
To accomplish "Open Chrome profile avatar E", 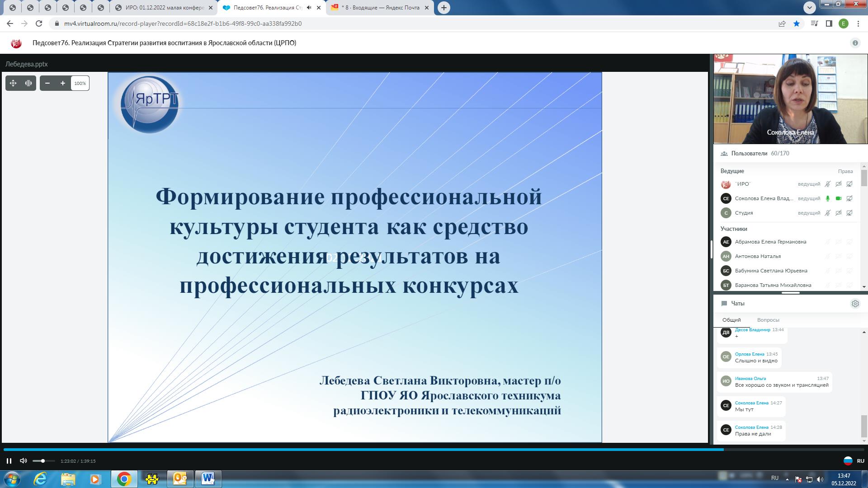I will [844, 23].
